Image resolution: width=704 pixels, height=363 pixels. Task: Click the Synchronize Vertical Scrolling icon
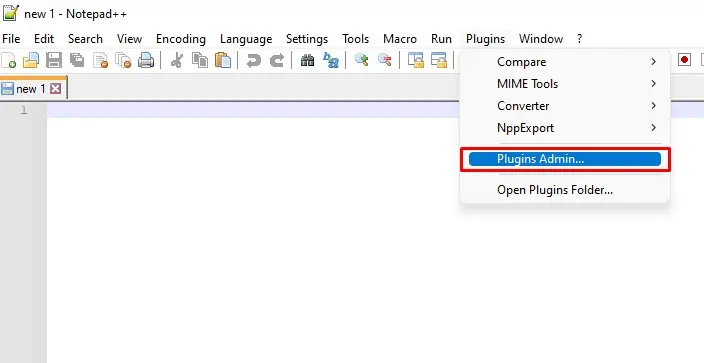(x=416, y=60)
